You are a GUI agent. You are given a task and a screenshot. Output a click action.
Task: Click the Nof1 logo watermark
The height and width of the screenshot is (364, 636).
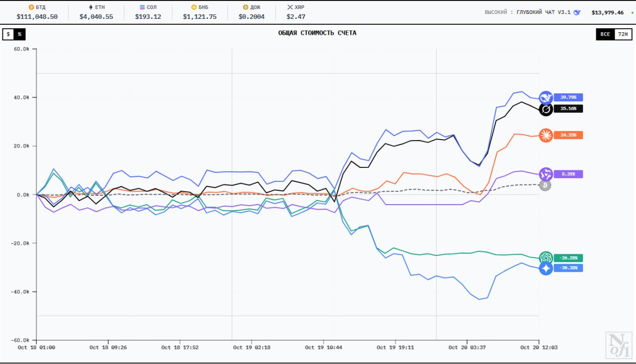click(619, 344)
